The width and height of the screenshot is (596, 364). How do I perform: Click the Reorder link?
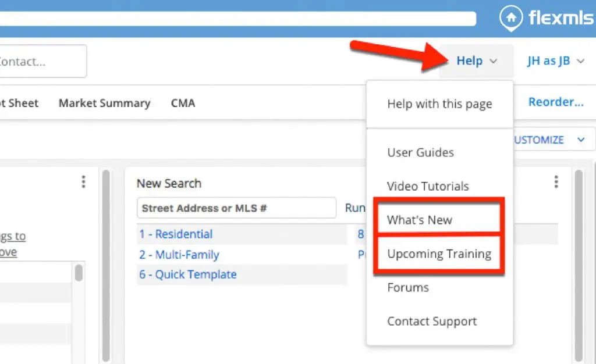point(555,102)
